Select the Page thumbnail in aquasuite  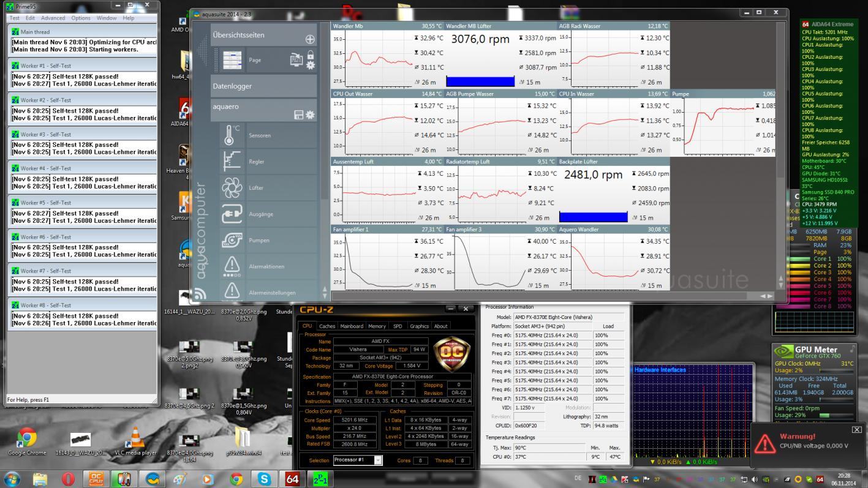pyautogui.click(x=232, y=60)
